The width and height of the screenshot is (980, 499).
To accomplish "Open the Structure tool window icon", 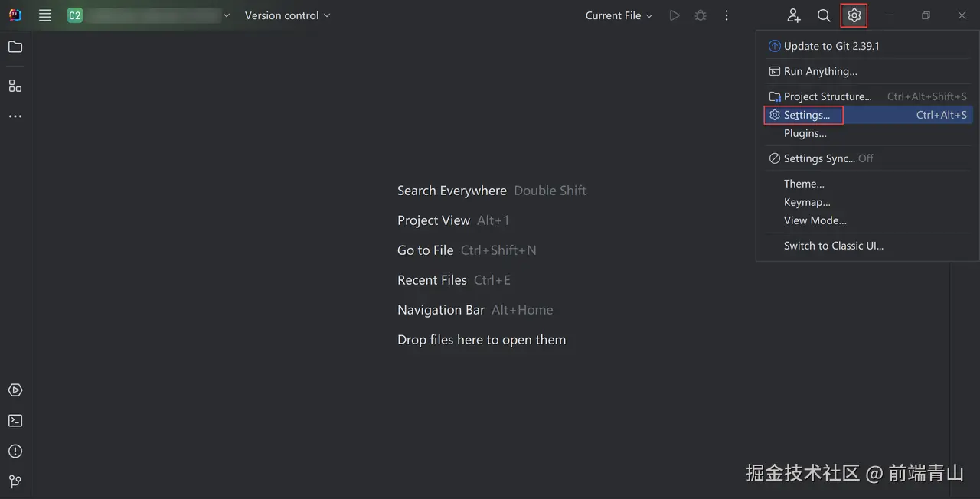I will [15, 86].
